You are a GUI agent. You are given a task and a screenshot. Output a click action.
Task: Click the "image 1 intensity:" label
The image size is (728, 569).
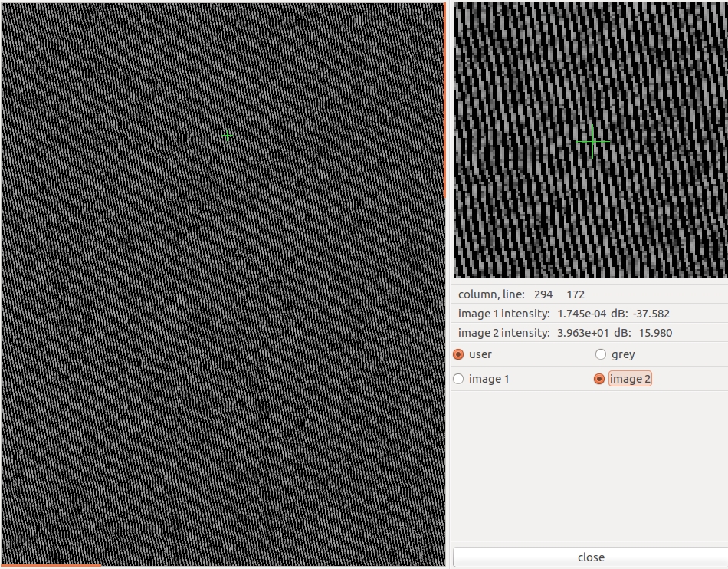[x=503, y=314]
